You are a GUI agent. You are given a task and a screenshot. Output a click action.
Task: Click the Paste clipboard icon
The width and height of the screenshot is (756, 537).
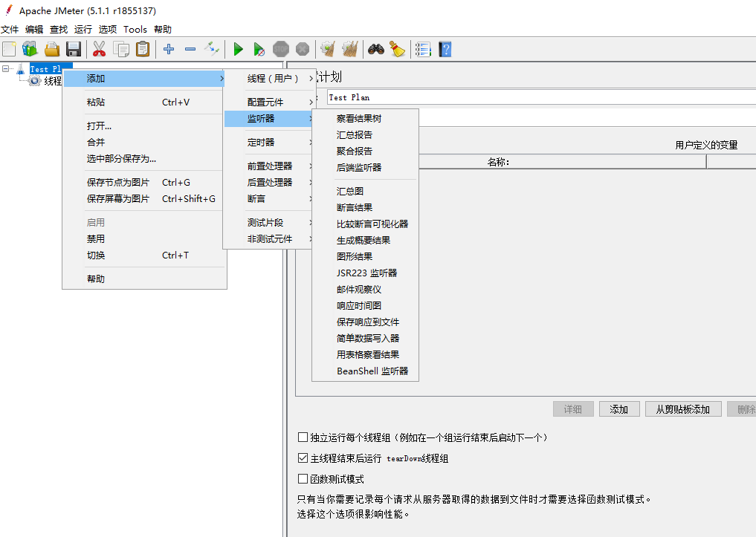[x=143, y=49]
